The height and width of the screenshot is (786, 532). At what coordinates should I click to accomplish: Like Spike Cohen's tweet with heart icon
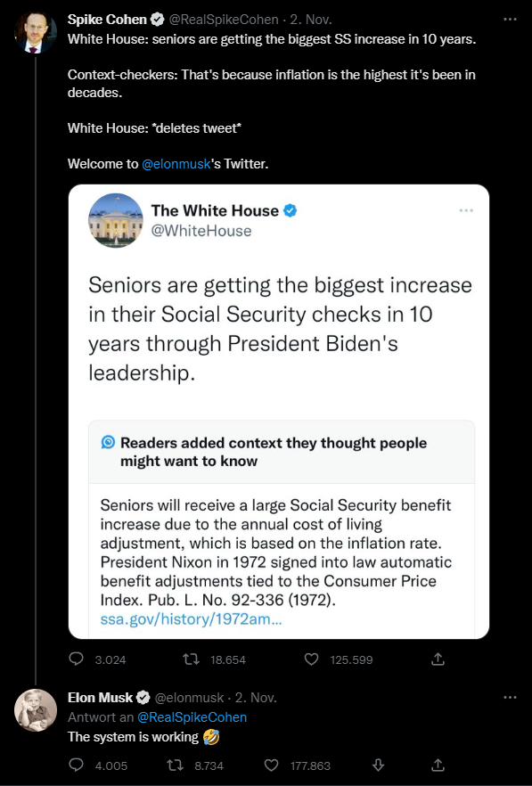click(x=311, y=659)
